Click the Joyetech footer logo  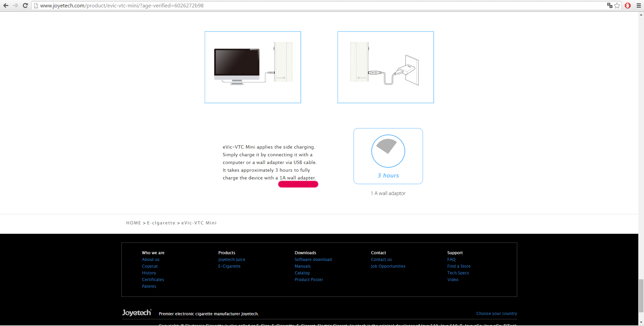(x=137, y=313)
